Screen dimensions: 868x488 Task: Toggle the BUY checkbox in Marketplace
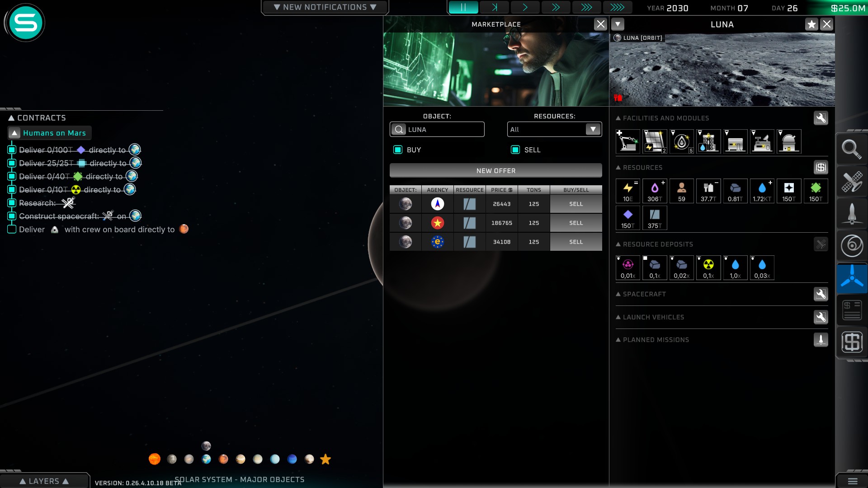[398, 150]
